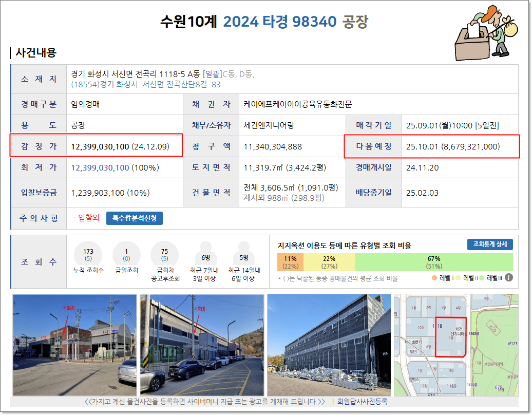Open the first photo marked 기호(4)
Image resolution: width=532 pixels, height=415 pixels.
[x=74, y=345]
